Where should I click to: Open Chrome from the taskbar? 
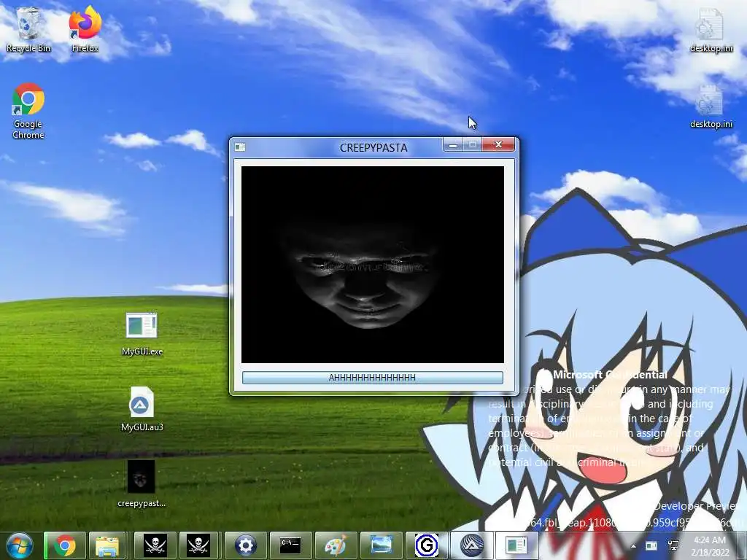65,545
